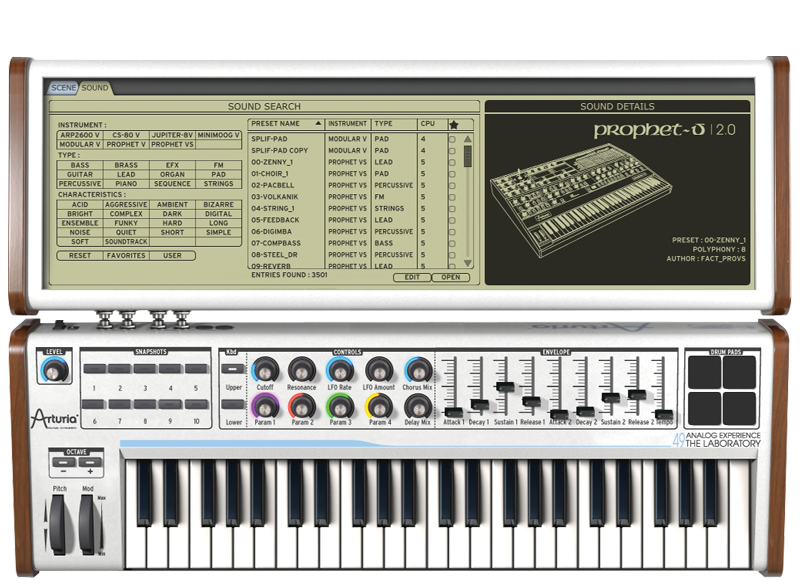Toggle the Kbd Upper button

(233, 369)
